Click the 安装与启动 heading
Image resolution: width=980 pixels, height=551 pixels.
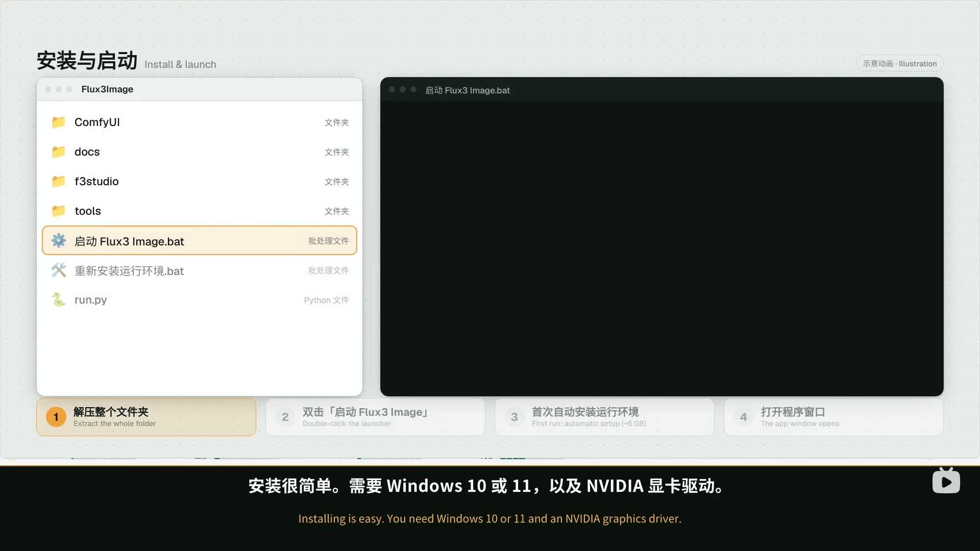[87, 61]
